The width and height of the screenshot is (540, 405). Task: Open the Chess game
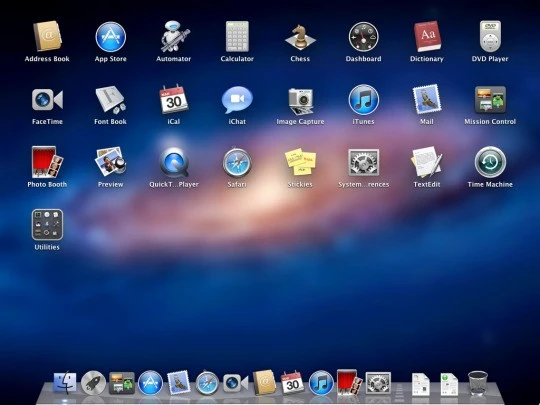point(300,37)
